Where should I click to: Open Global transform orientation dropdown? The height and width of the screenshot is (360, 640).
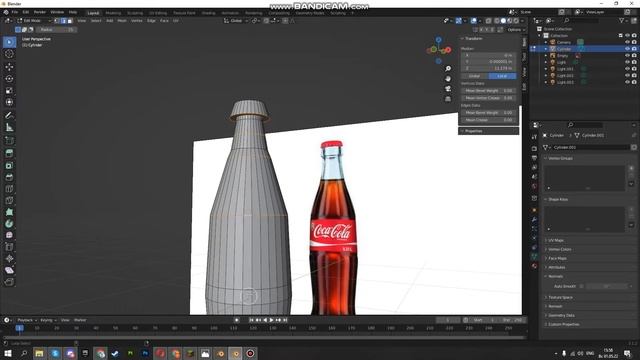(236, 20)
